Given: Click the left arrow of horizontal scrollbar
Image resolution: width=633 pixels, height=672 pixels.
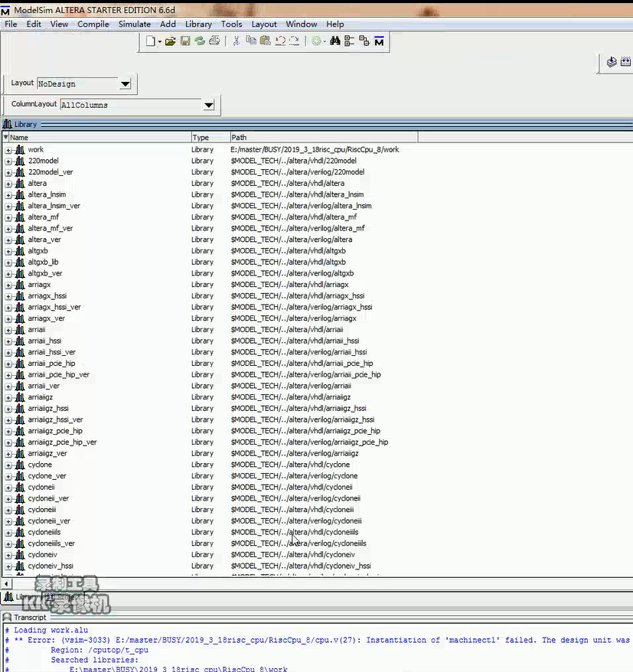Looking at the screenshot, I should 6,584.
